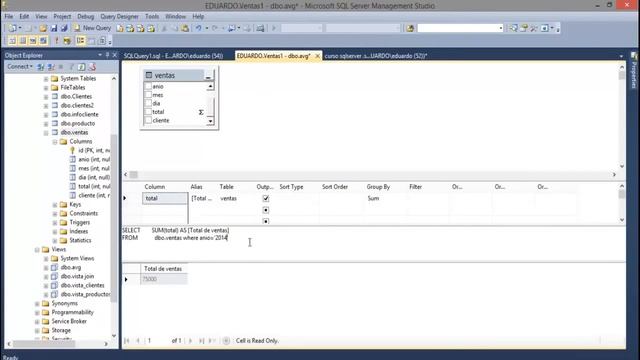The width and height of the screenshot is (640, 360).
Task: Expand the Constraints folder
Action: 55,213
